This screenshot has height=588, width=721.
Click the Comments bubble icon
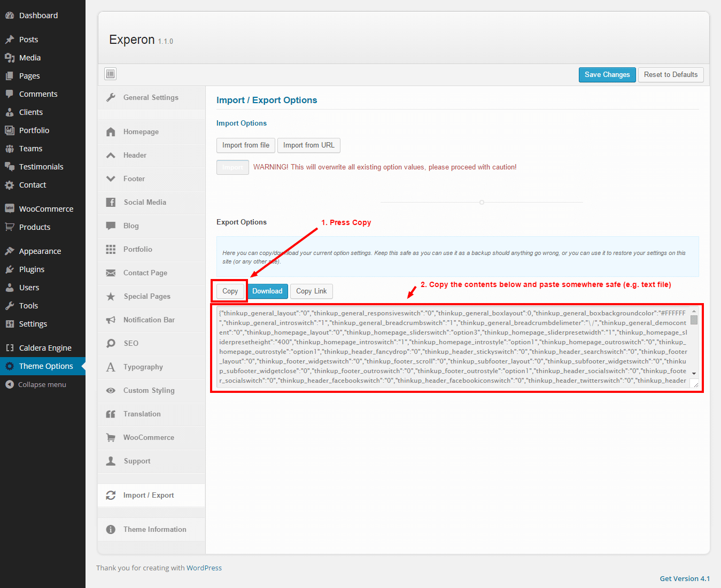click(x=10, y=94)
